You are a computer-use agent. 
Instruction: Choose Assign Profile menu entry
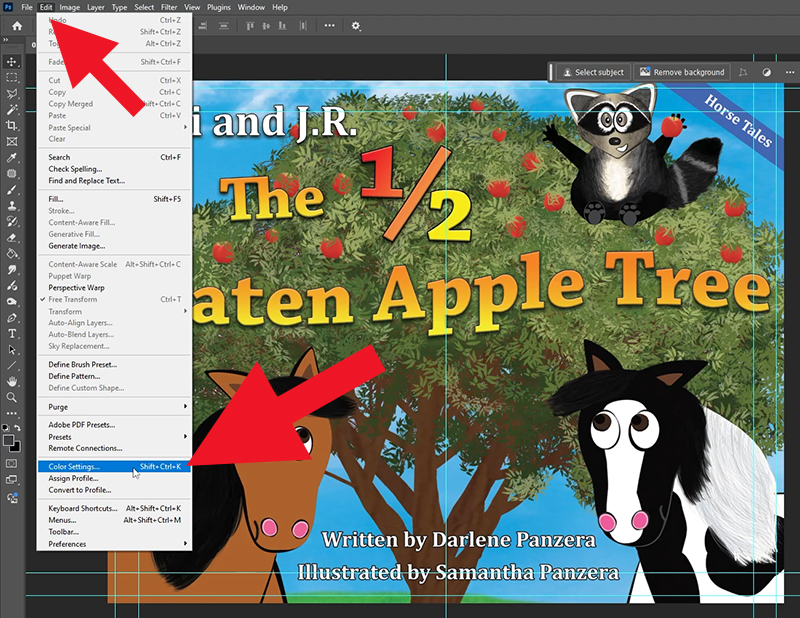pos(114,478)
